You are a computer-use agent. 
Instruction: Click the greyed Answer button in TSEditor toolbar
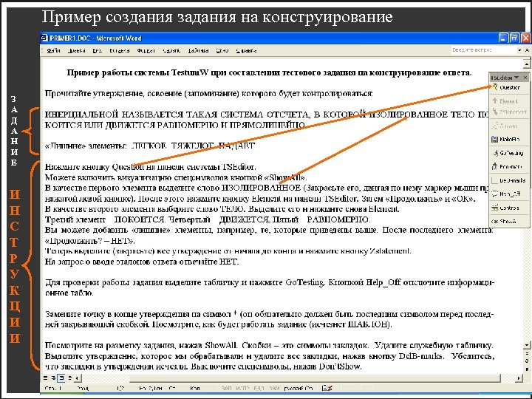pyautogui.click(x=505, y=126)
